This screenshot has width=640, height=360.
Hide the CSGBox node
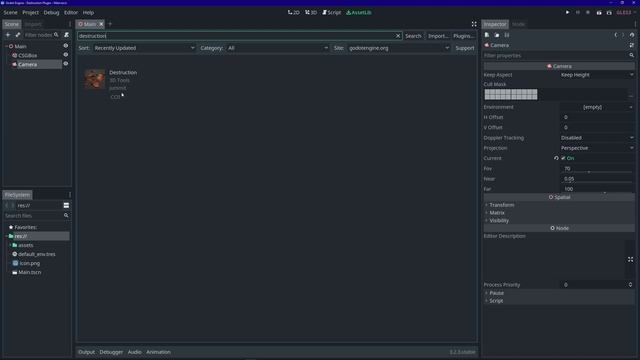tap(66, 55)
